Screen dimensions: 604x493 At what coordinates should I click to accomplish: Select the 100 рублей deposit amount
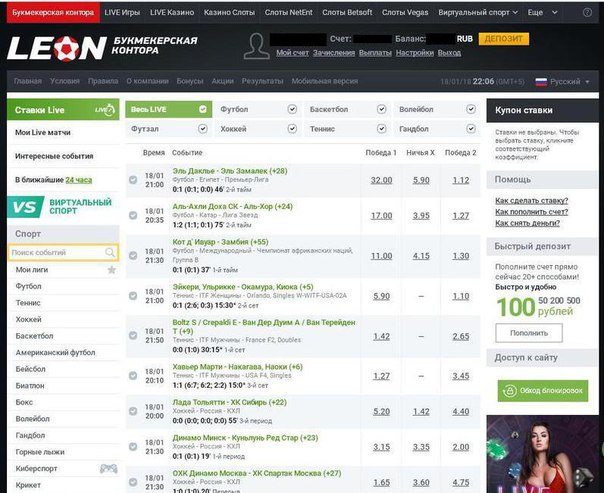[516, 307]
